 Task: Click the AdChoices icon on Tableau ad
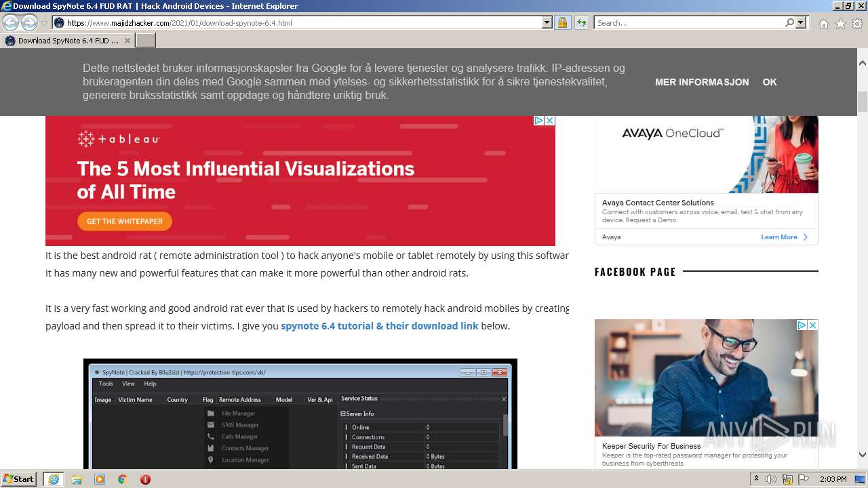pos(538,121)
